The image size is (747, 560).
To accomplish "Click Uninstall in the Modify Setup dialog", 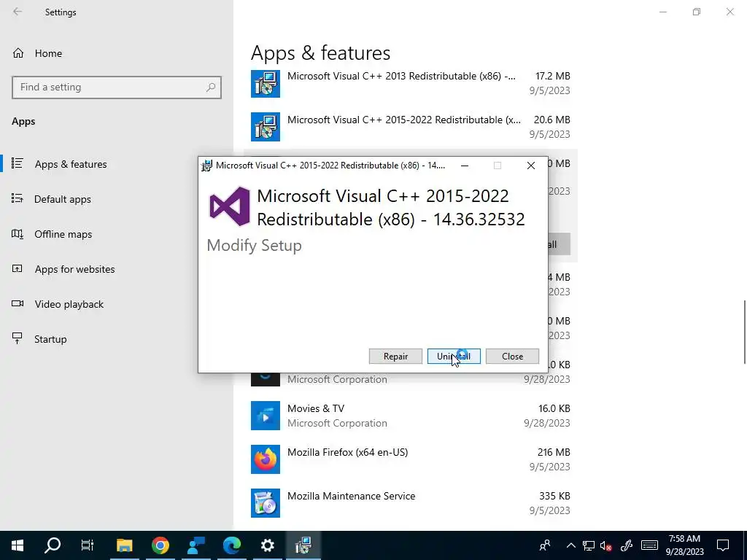I will [454, 356].
